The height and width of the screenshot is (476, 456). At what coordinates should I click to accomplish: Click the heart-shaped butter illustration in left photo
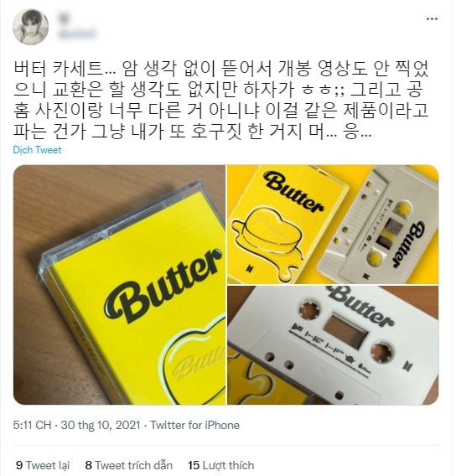194,361
